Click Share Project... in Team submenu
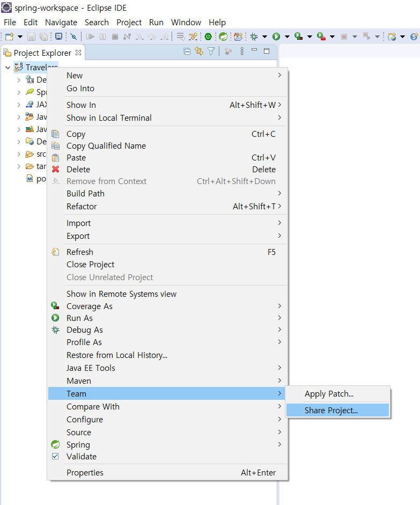The image size is (420, 505). click(x=337, y=411)
